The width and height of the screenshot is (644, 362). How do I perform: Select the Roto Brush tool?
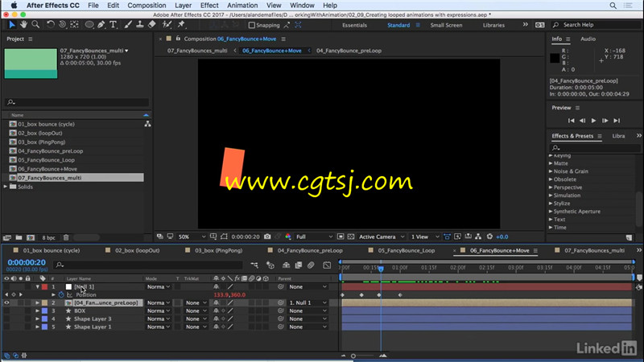coord(167,25)
